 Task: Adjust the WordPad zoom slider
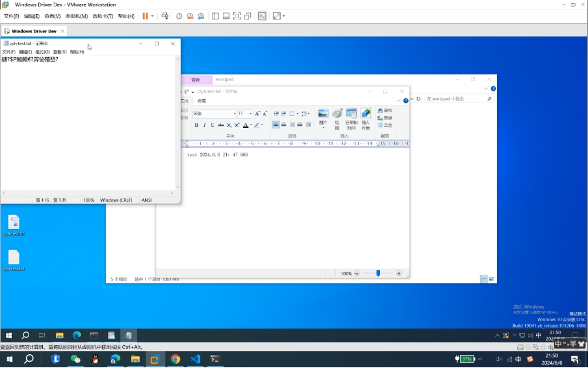coord(378,274)
